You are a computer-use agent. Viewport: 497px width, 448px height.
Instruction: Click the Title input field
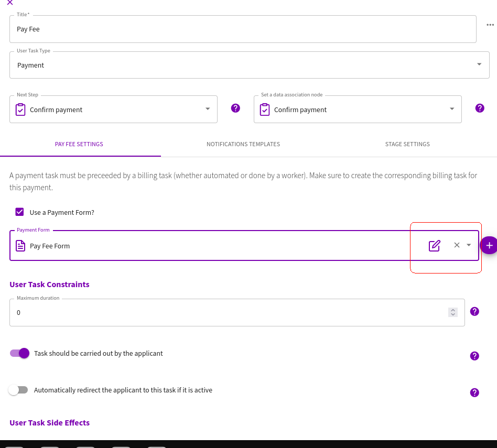pos(243,29)
